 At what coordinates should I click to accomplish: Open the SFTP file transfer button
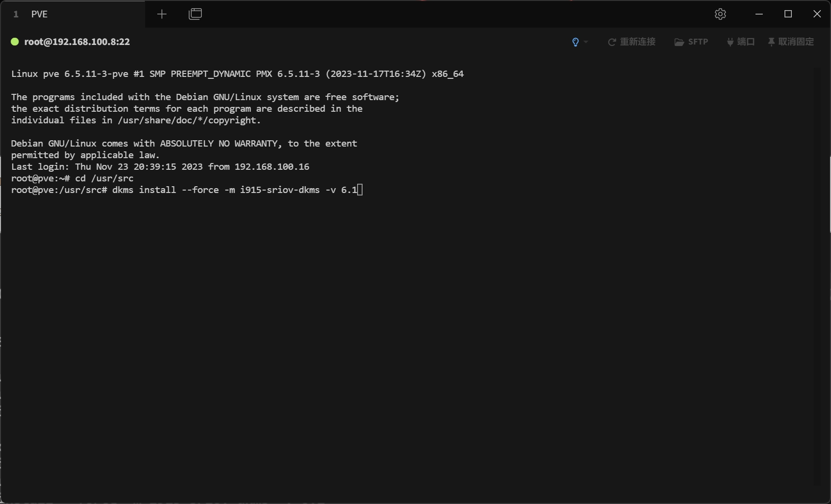(x=691, y=42)
